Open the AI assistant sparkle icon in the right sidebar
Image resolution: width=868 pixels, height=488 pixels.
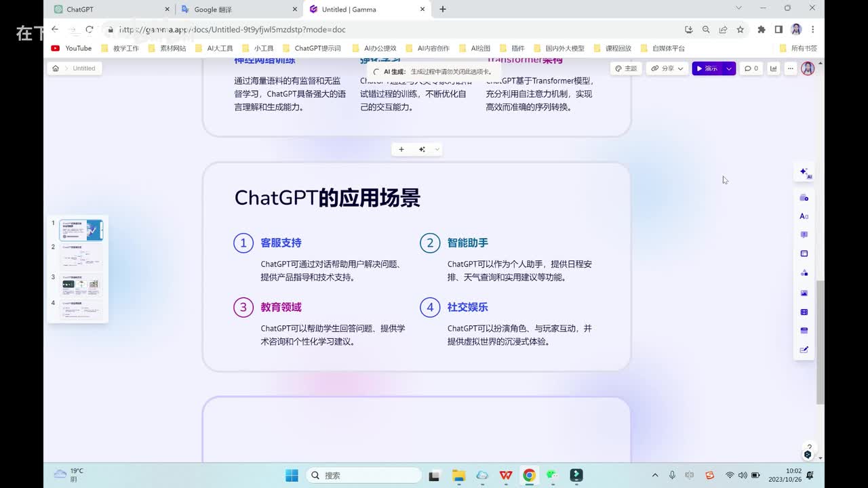(804, 172)
